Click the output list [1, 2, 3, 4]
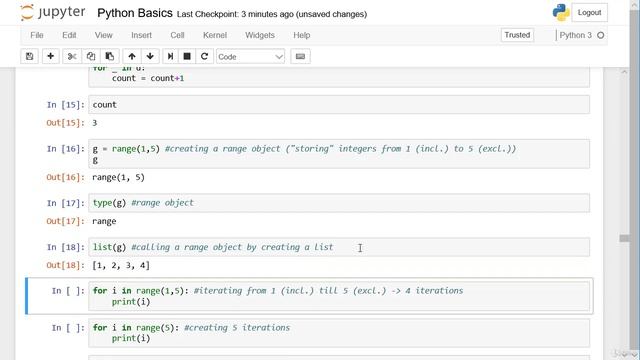This screenshot has height=360, width=640. pyautogui.click(x=121, y=265)
